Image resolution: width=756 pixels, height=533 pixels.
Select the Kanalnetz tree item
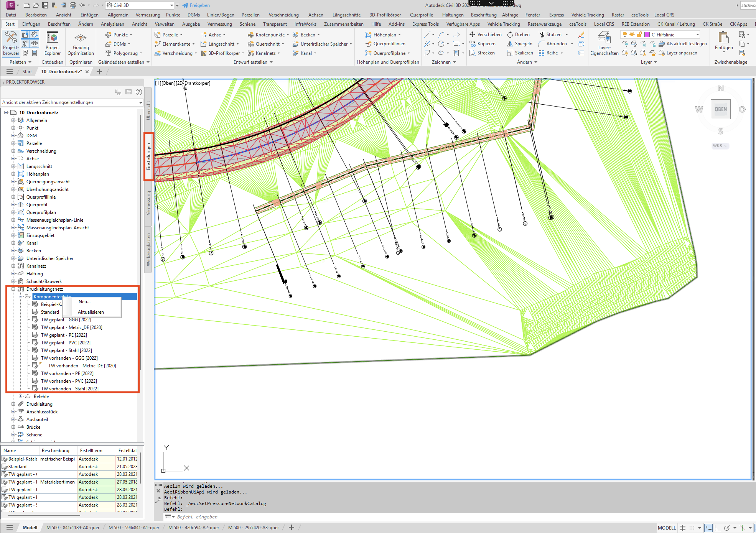[36, 266]
